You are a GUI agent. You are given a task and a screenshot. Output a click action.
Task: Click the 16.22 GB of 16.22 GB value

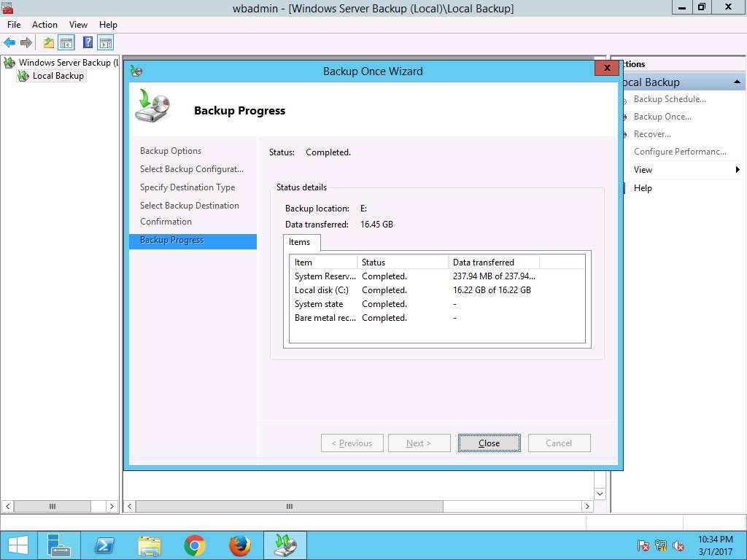coord(492,290)
